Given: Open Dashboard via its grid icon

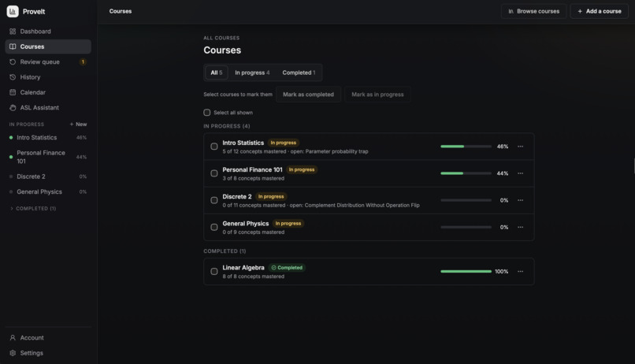Looking at the screenshot, I should point(13,32).
